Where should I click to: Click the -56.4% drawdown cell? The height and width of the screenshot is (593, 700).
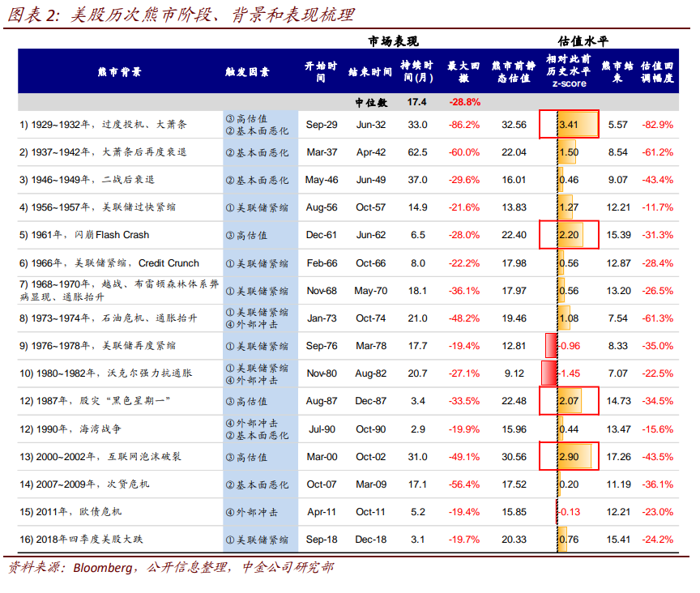464,484
